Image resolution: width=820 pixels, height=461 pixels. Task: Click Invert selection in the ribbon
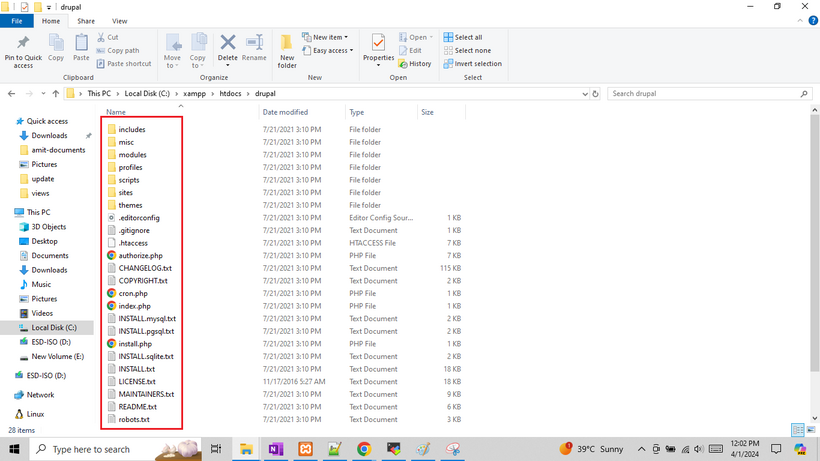point(477,63)
